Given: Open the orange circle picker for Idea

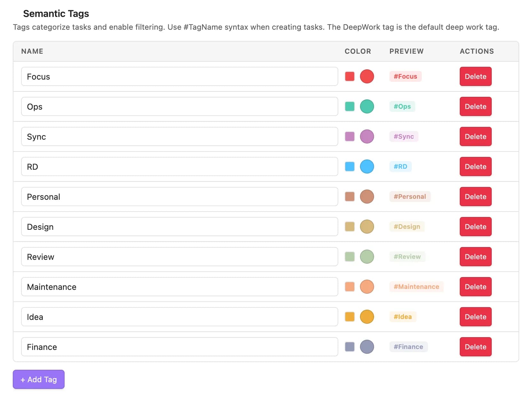Looking at the screenshot, I should point(367,317).
